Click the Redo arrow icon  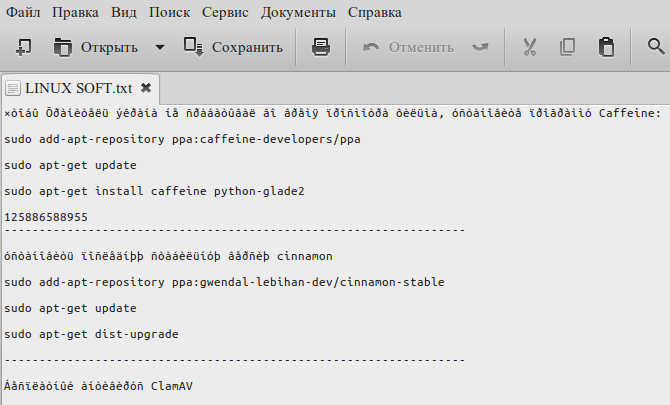481,47
